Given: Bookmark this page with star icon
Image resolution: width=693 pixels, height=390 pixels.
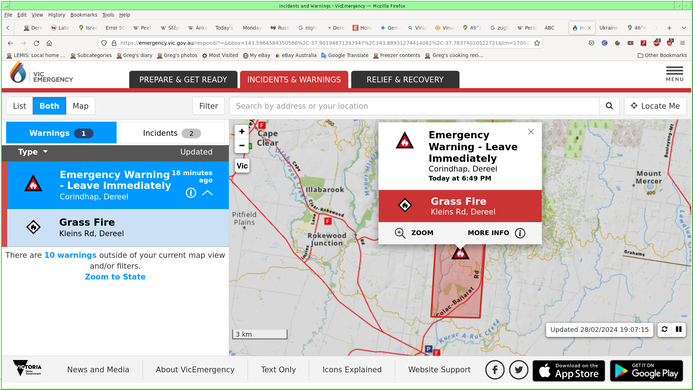Looking at the screenshot, I should pos(537,43).
